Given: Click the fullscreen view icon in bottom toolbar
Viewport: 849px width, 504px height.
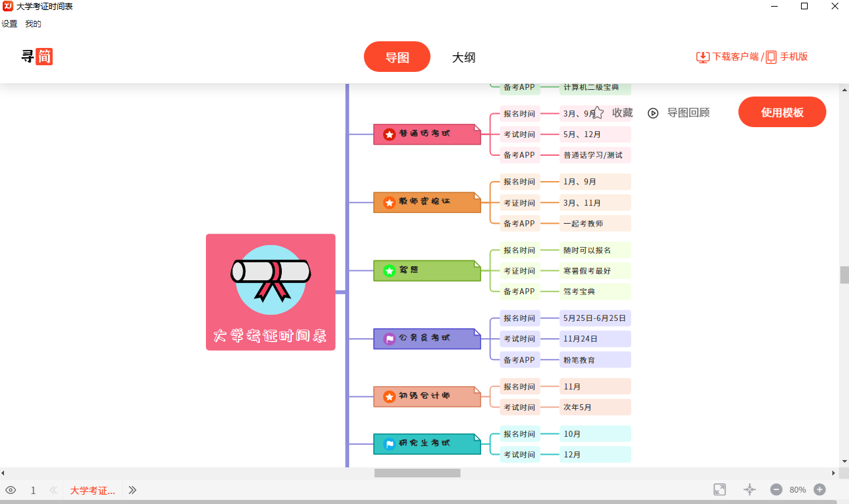Looking at the screenshot, I should [x=720, y=489].
